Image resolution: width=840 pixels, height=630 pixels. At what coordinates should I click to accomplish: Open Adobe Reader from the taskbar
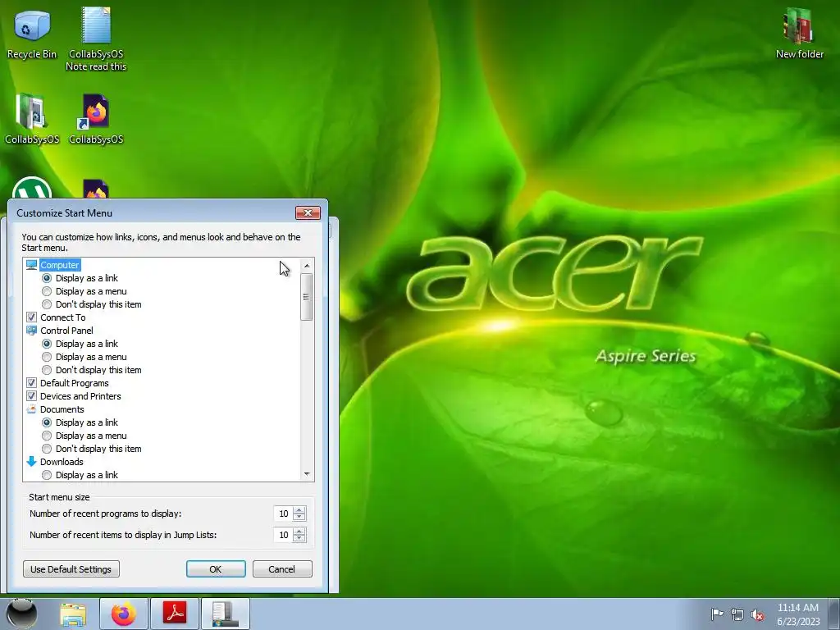pos(174,614)
